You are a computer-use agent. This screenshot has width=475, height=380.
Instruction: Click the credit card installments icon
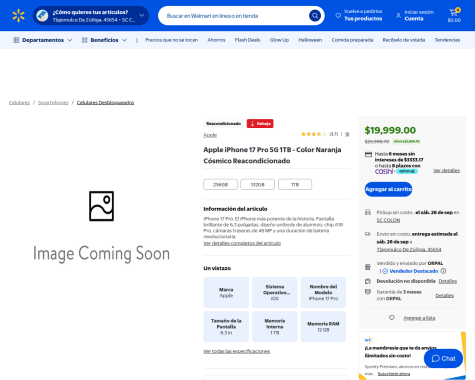tap(368, 154)
